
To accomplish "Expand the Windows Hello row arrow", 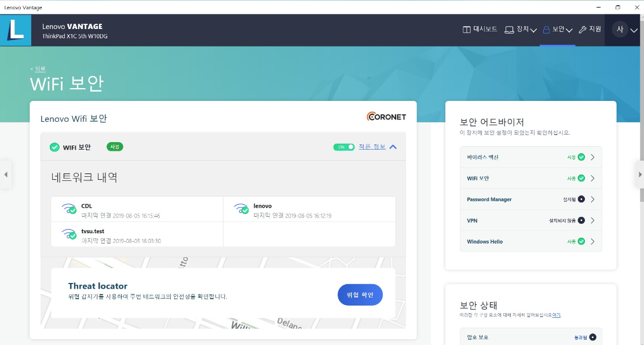I will [592, 241].
